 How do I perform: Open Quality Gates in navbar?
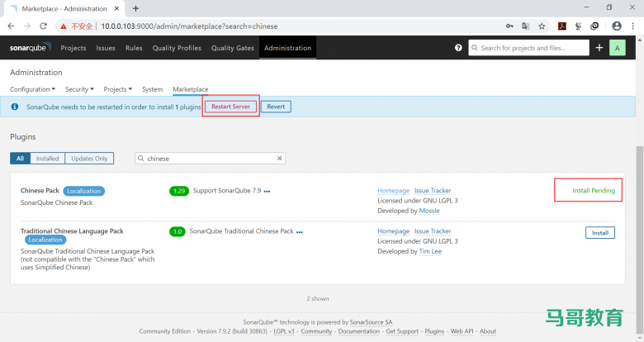pyautogui.click(x=233, y=48)
